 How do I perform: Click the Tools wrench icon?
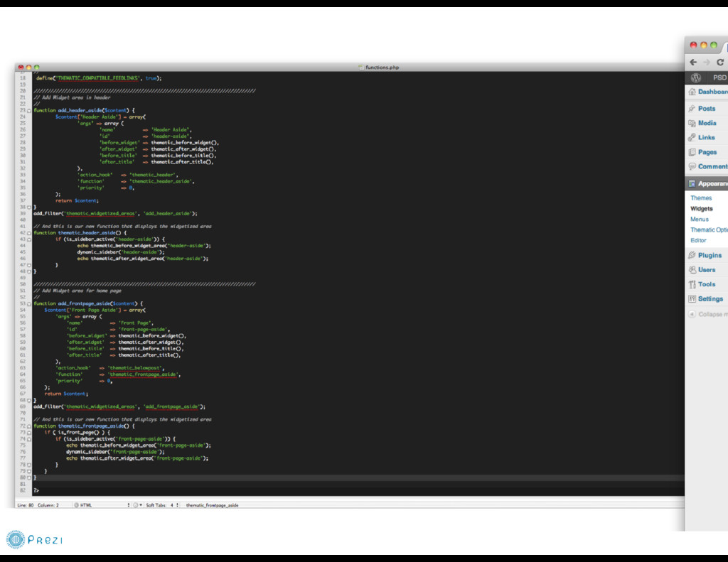(x=692, y=284)
